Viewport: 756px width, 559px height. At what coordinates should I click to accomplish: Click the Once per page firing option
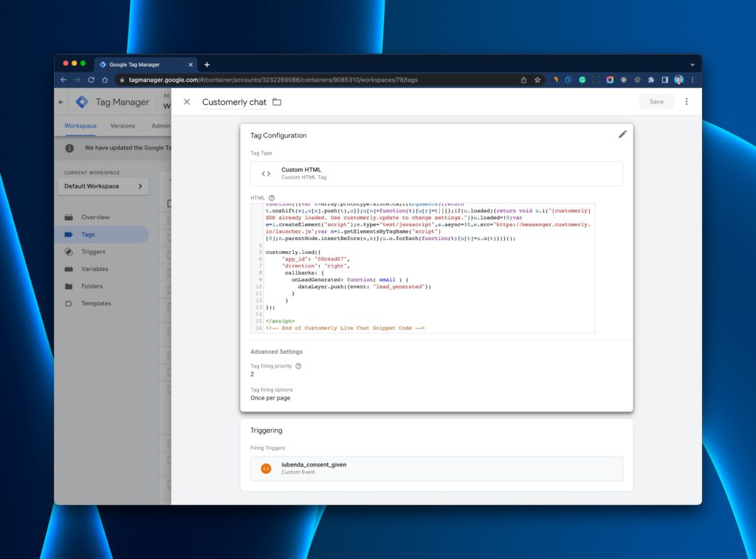(270, 398)
